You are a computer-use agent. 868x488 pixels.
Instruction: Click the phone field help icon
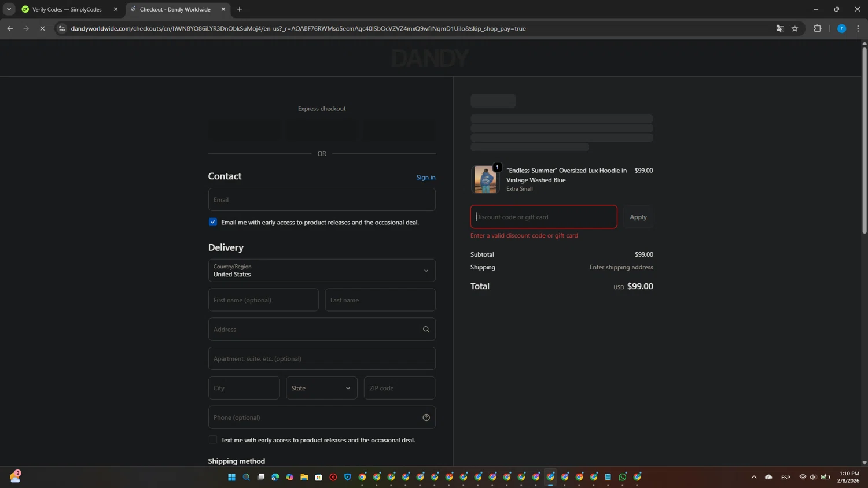pyautogui.click(x=426, y=417)
